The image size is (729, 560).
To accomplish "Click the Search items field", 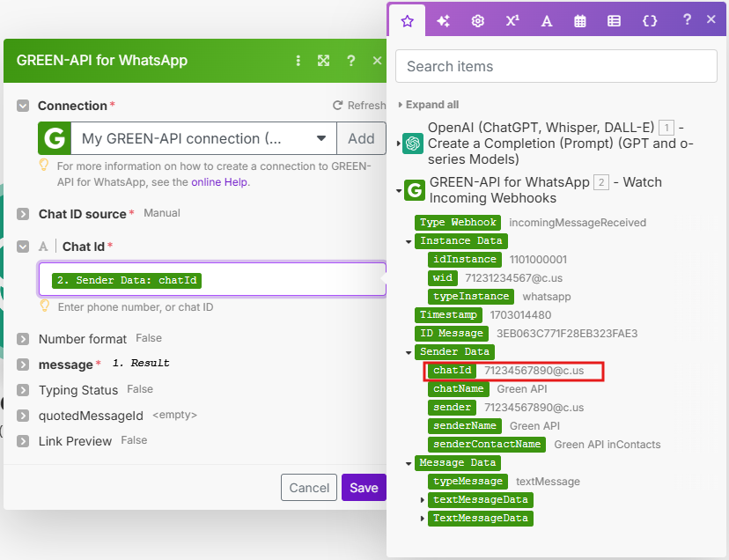I will 556,66.
